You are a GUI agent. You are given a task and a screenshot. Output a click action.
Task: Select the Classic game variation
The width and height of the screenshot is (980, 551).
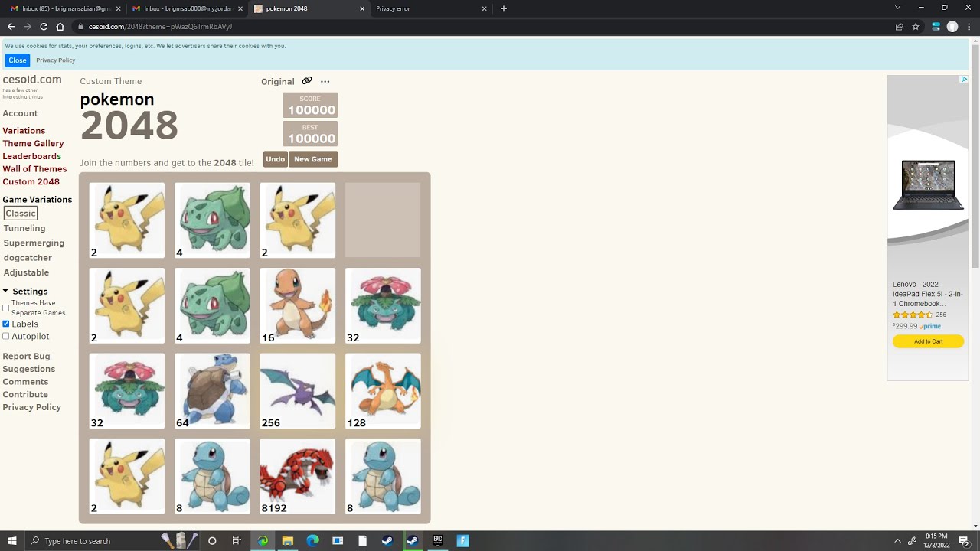coord(21,214)
